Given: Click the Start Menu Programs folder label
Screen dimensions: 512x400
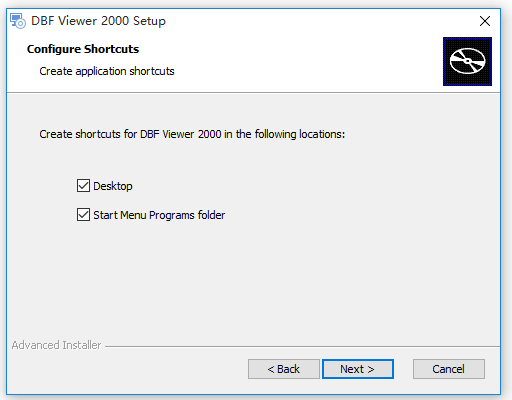Looking at the screenshot, I should tap(159, 215).
